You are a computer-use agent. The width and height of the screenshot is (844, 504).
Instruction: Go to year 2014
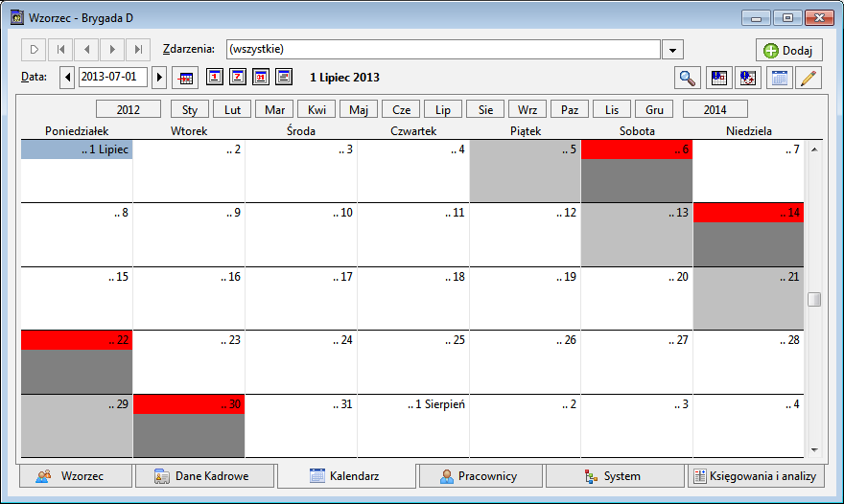(x=715, y=109)
